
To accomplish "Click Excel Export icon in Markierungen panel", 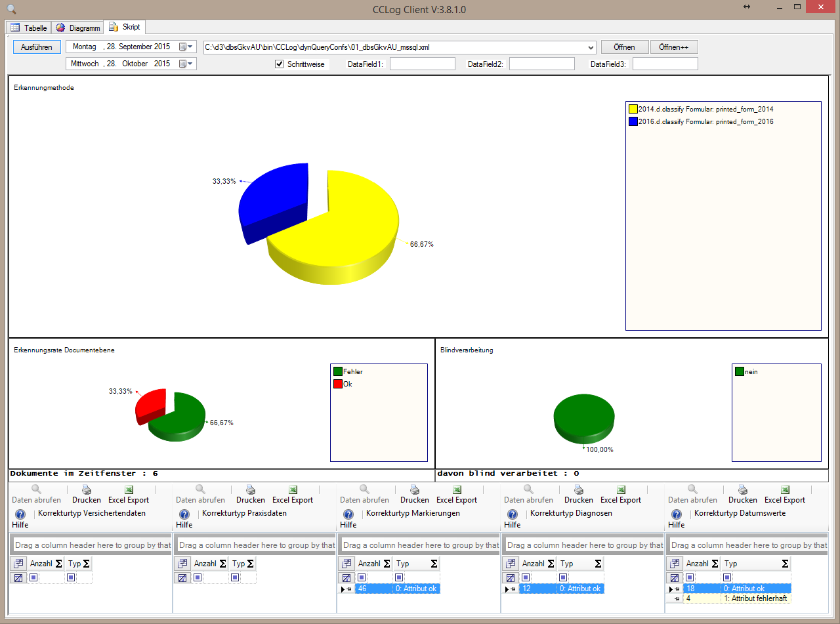I will [457, 489].
